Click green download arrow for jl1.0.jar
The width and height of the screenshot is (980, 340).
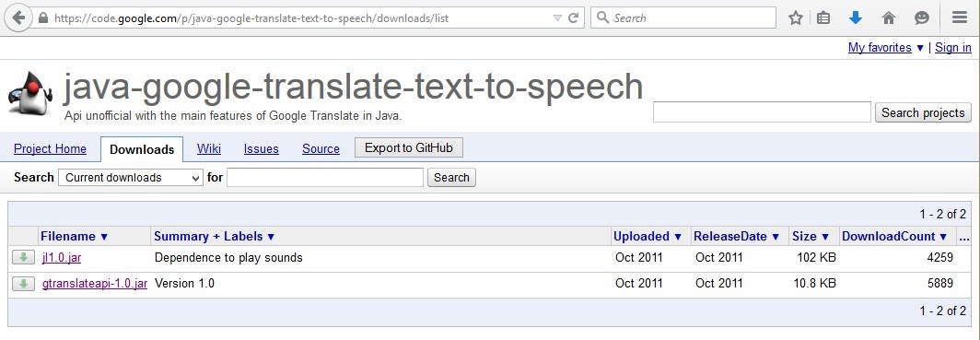23,257
